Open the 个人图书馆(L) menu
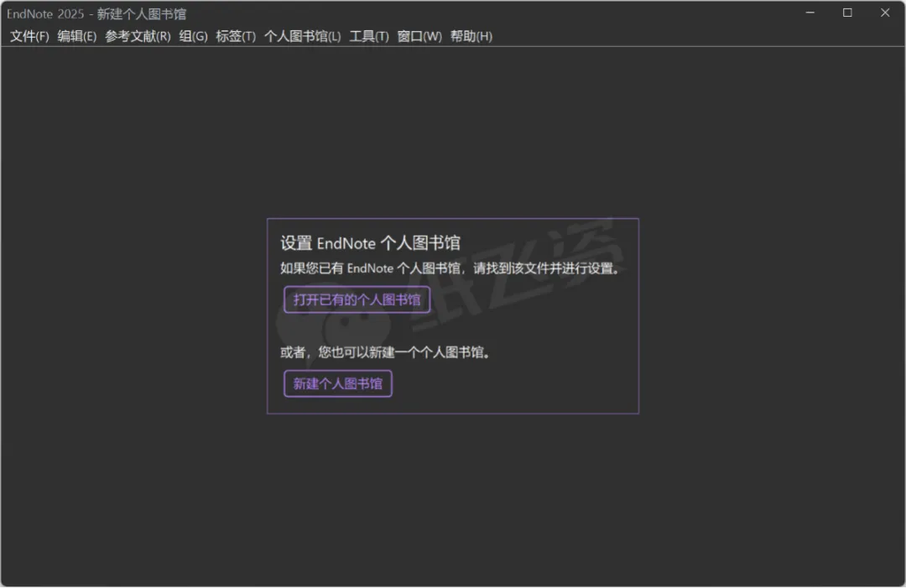Image resolution: width=906 pixels, height=588 pixels. 302,36
